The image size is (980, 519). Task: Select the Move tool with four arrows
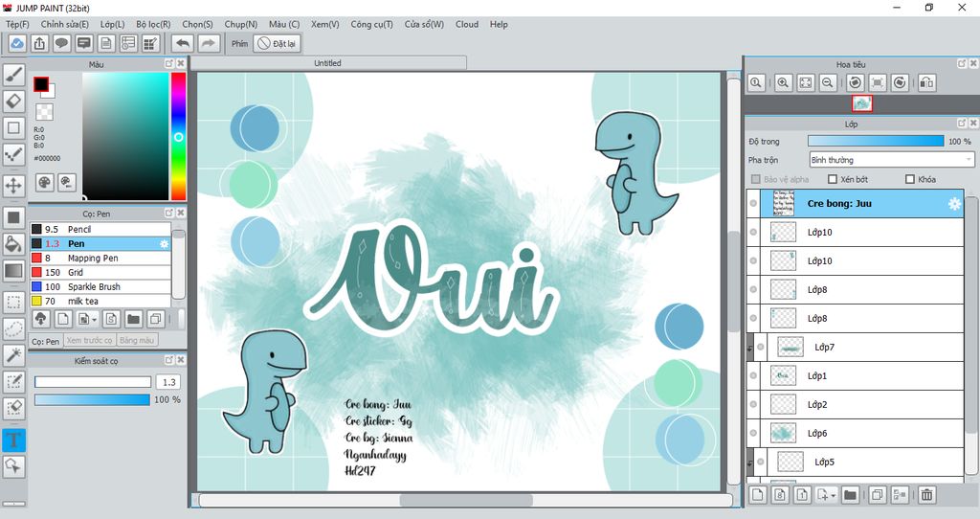[x=13, y=185]
